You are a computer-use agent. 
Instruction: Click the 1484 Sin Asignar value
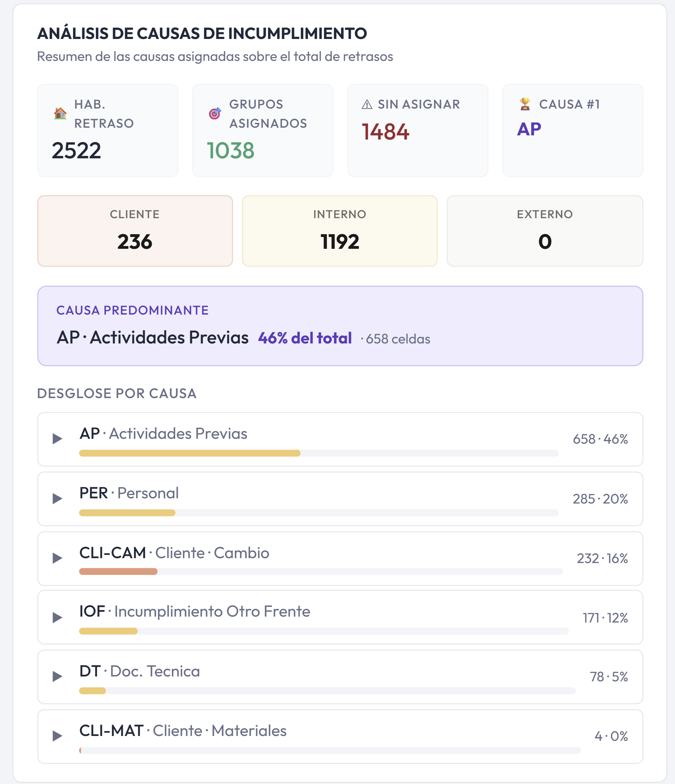(385, 132)
